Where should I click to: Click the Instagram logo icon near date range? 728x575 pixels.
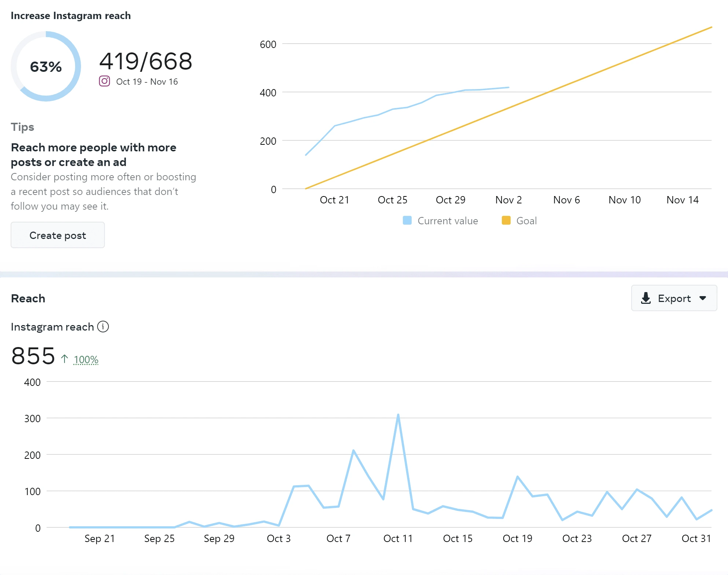[104, 81]
